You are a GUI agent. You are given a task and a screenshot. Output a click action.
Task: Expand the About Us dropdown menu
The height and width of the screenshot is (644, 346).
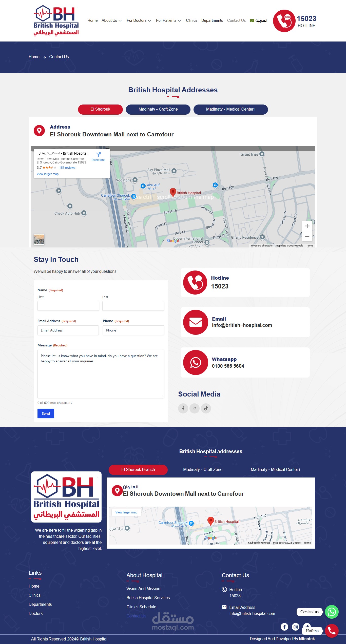tap(111, 20)
